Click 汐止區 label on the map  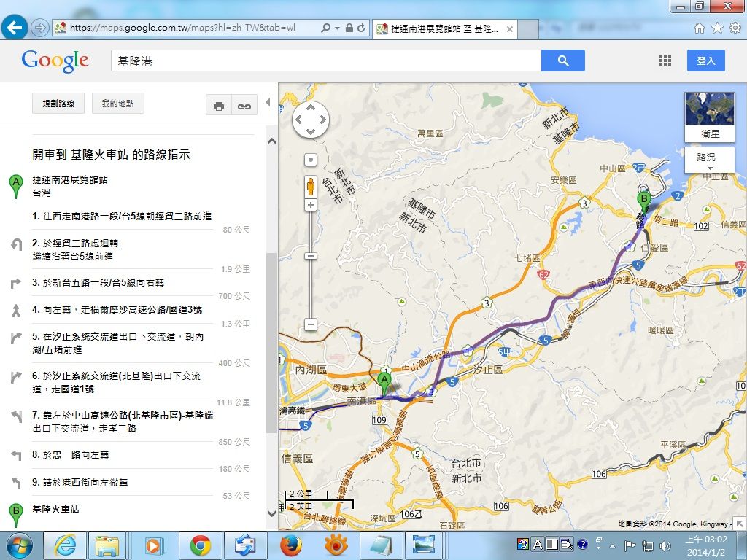[x=487, y=370]
